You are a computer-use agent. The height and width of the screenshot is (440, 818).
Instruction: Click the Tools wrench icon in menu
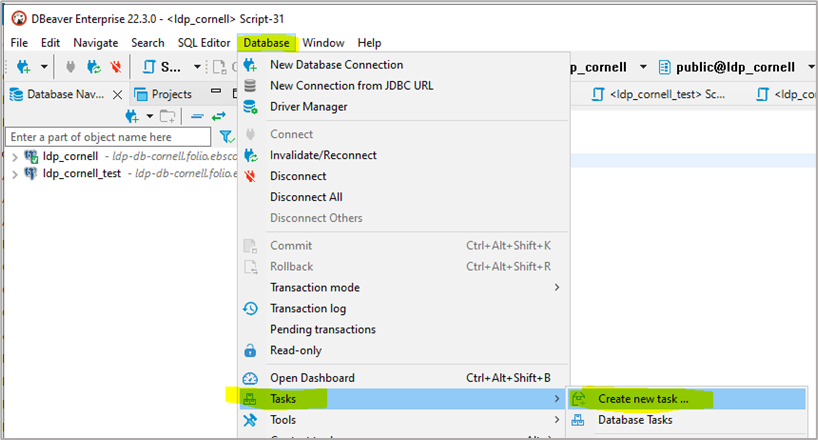(x=250, y=420)
